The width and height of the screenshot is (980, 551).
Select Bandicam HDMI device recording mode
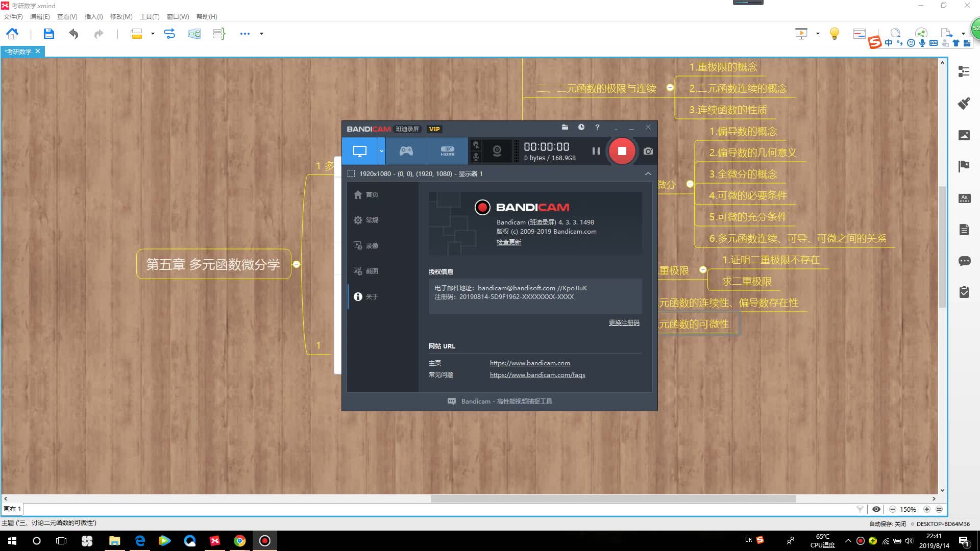pos(448,151)
